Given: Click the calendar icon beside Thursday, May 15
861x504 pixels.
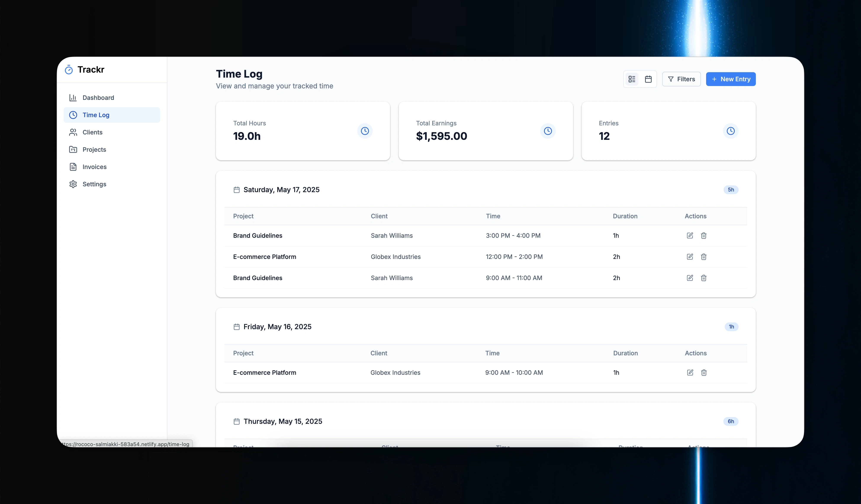Looking at the screenshot, I should point(236,421).
